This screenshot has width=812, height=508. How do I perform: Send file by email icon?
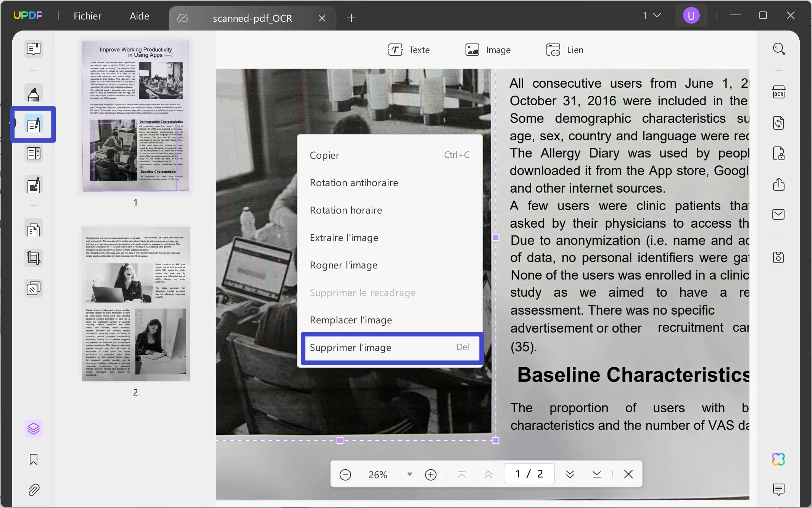tap(778, 214)
